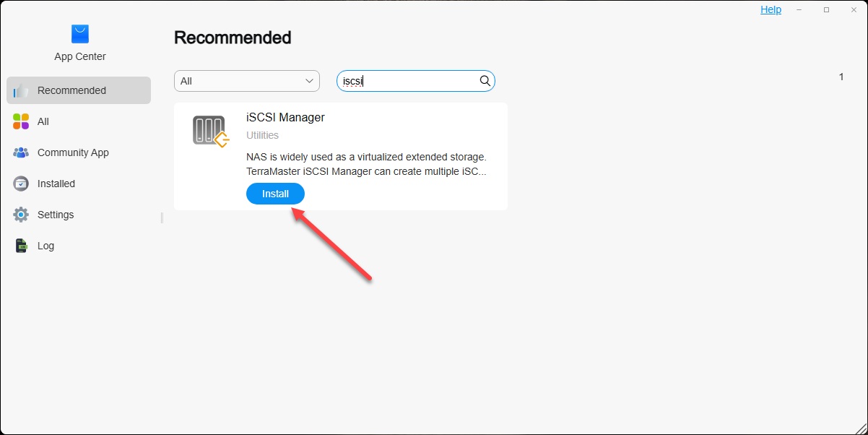
Task: Open the All category dropdown
Action: (246, 81)
